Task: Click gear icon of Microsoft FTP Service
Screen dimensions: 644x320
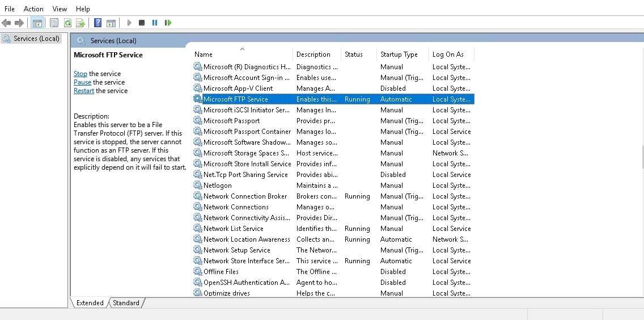Action: 197,99
